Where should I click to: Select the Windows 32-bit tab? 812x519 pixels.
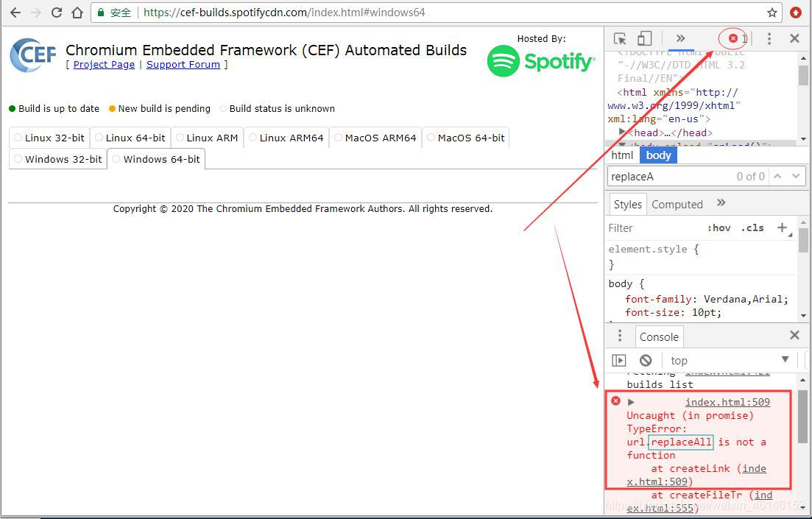[x=58, y=159]
